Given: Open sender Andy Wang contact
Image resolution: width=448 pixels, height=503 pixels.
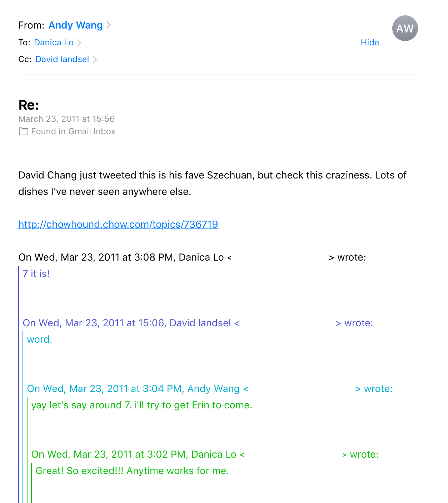Looking at the screenshot, I should (75, 25).
